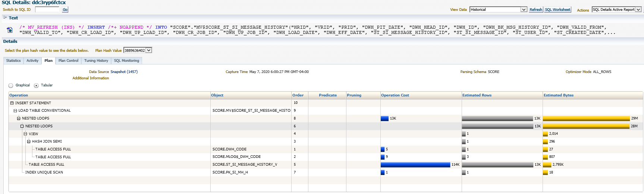Open the SQL Monitoring tab
The image size is (644, 194).
126,61
